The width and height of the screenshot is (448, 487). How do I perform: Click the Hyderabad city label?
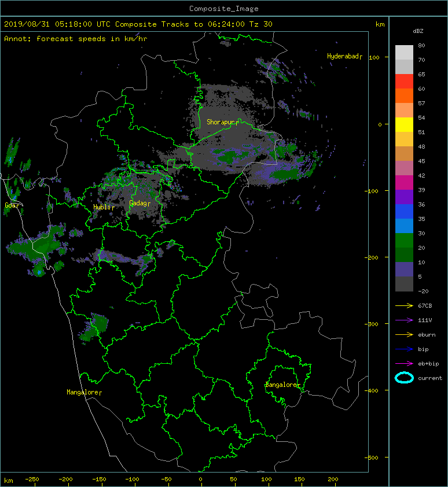344,56
